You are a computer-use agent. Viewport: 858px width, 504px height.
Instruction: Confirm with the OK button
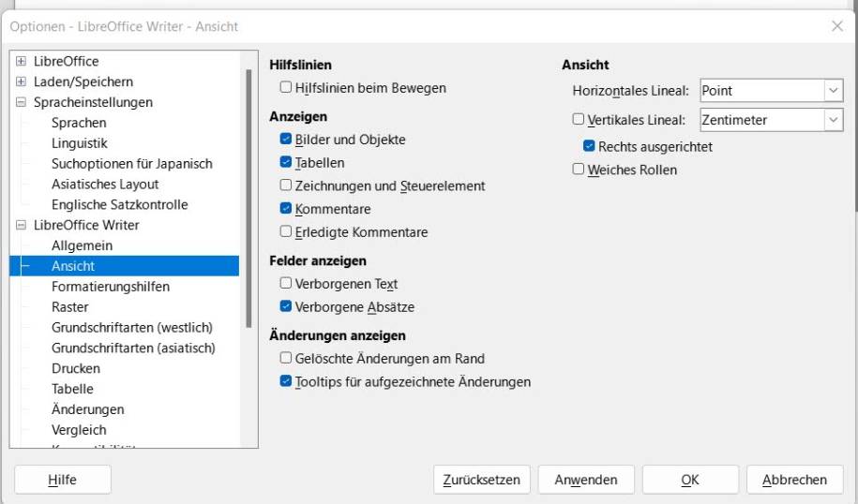690,480
